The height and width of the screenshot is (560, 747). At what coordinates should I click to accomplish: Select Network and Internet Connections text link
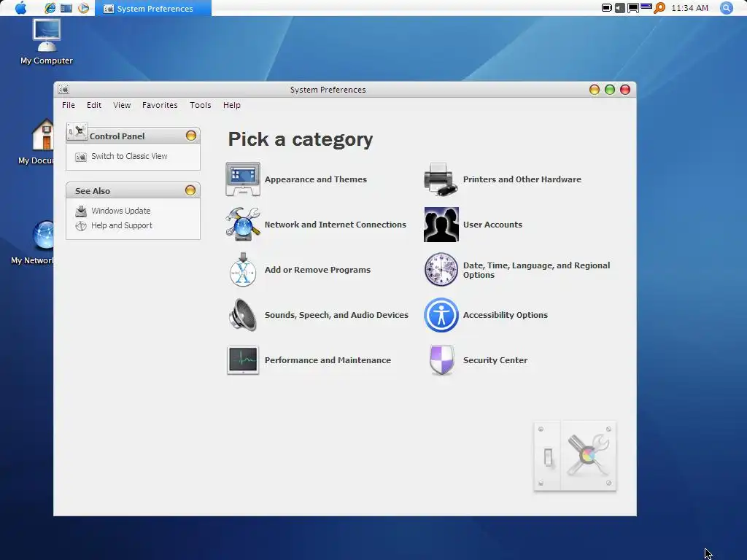(x=336, y=225)
